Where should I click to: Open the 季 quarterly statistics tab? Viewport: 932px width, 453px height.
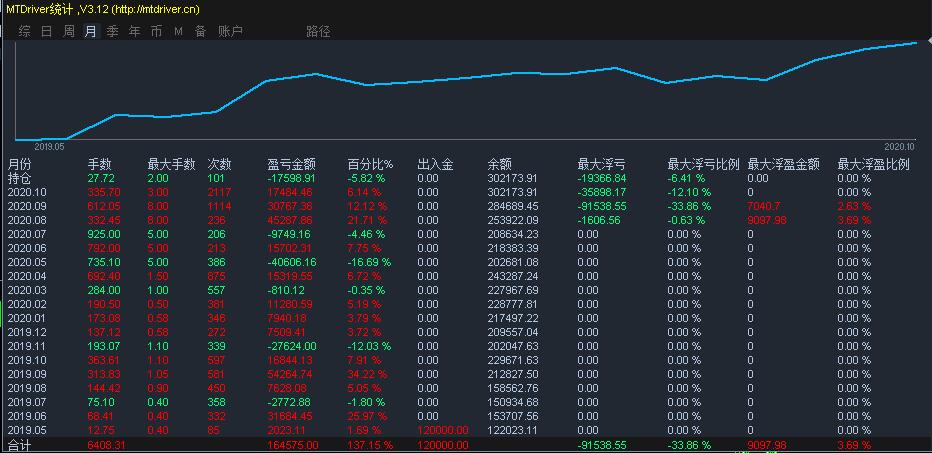[x=112, y=32]
